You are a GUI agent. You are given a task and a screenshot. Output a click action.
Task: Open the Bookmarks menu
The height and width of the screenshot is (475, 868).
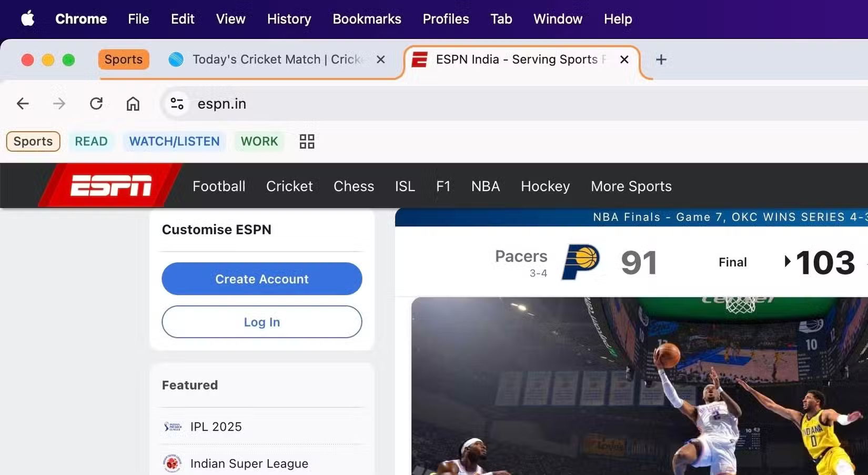coord(367,19)
